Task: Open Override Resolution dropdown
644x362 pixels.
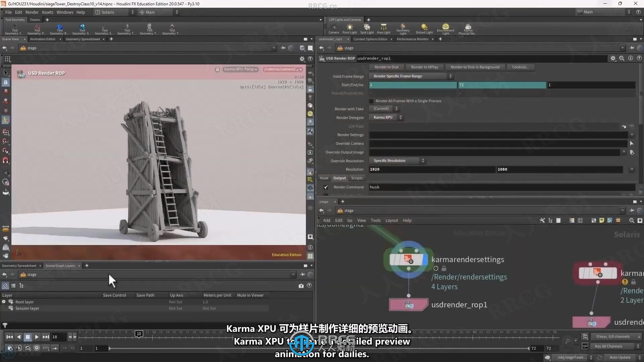Action: coord(397,161)
